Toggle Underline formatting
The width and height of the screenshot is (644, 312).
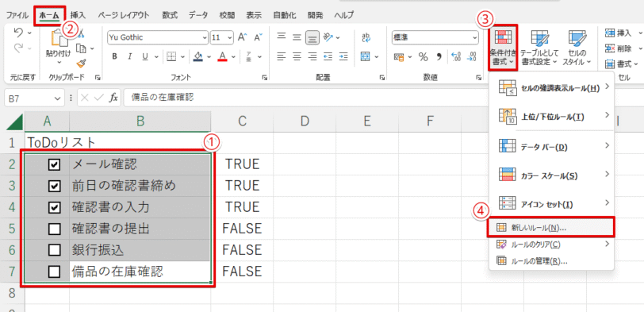point(144,56)
